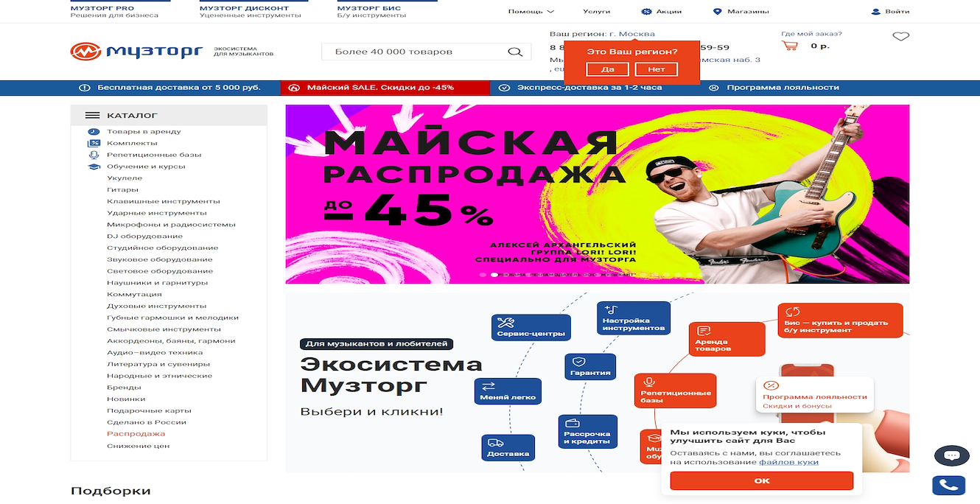
Task: Click the Акции promotions icon
Action: pos(646,12)
